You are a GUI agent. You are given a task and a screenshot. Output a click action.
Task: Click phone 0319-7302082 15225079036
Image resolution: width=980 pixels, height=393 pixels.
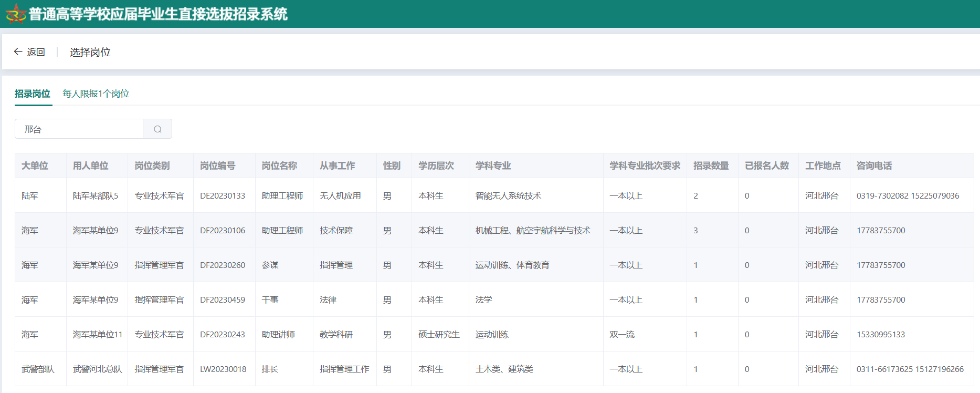point(908,196)
